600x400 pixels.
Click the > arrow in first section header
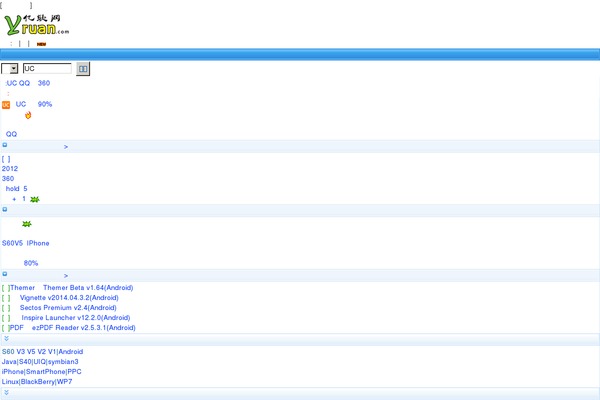tap(66, 147)
